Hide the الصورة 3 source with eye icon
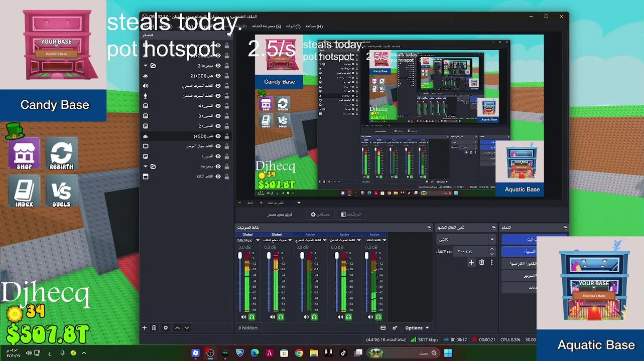This screenshot has height=361, width=644. (x=218, y=116)
